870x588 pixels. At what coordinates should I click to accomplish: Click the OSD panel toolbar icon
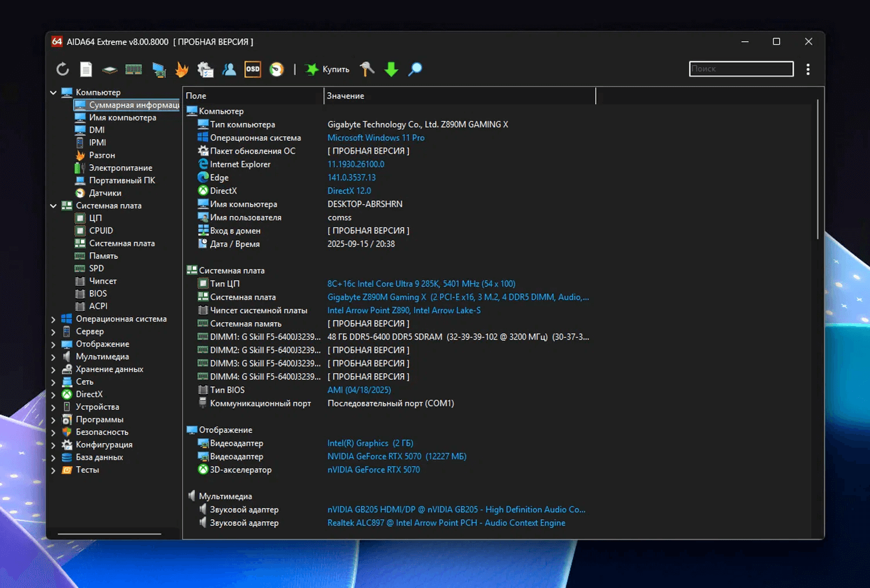253,69
